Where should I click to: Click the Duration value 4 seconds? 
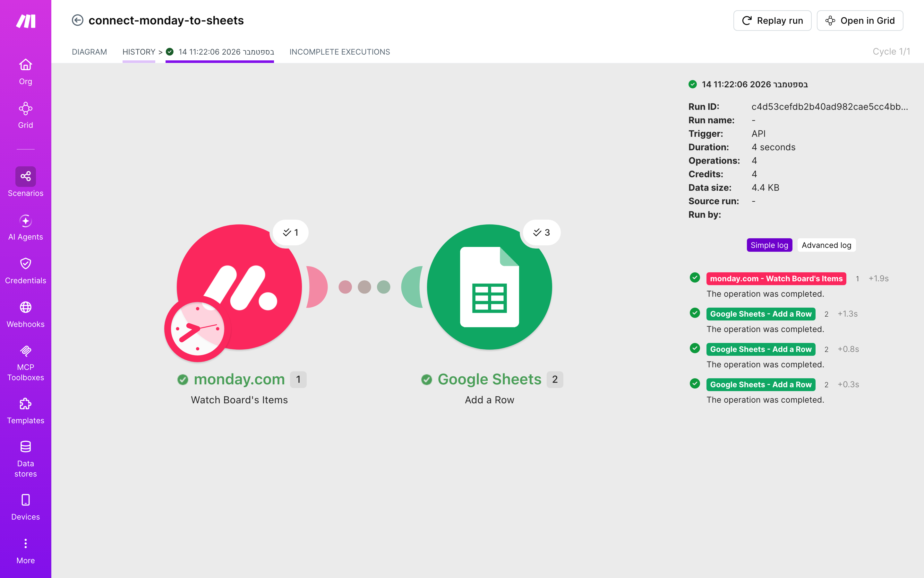click(x=773, y=147)
